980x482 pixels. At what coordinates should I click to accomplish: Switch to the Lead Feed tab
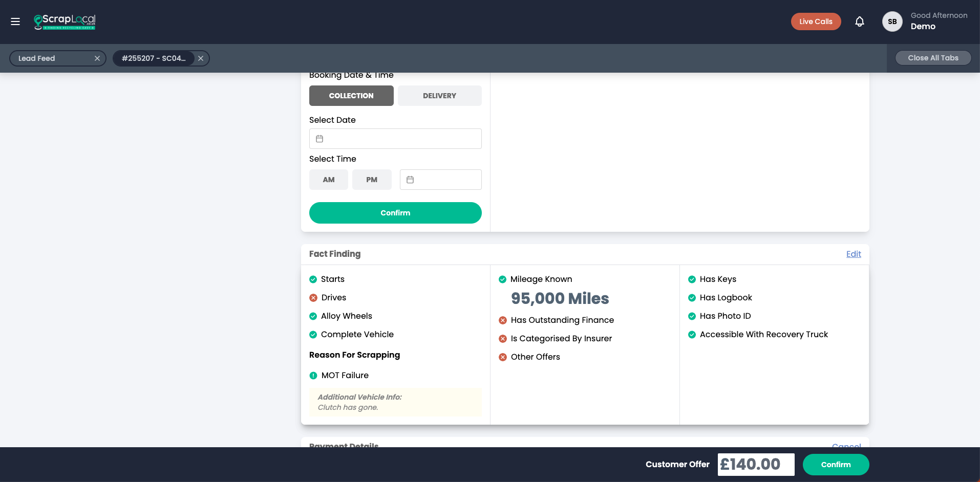51,58
